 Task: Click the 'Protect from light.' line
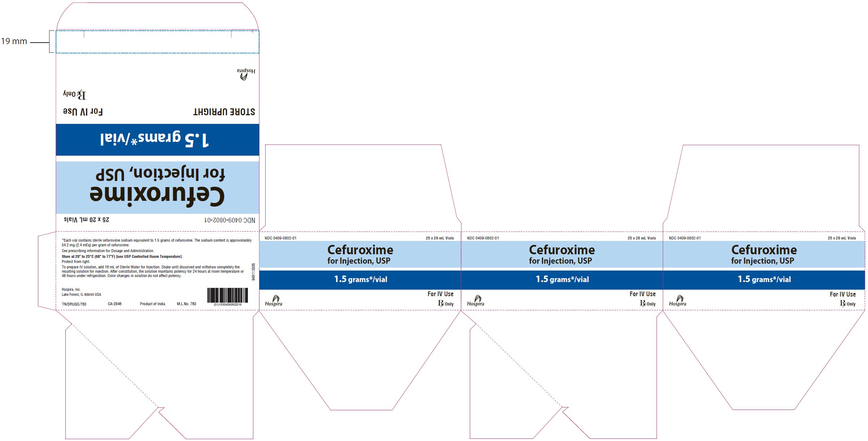(76, 261)
